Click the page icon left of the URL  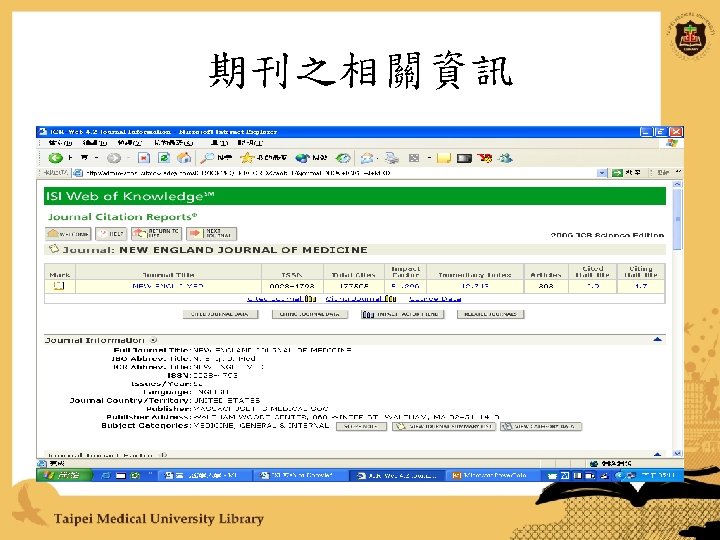[78, 173]
